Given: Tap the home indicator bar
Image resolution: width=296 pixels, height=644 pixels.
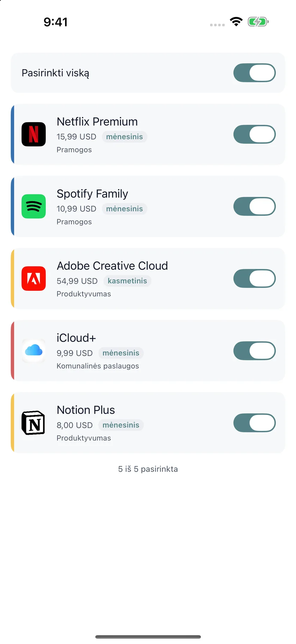Looking at the screenshot, I should pos(148,637).
